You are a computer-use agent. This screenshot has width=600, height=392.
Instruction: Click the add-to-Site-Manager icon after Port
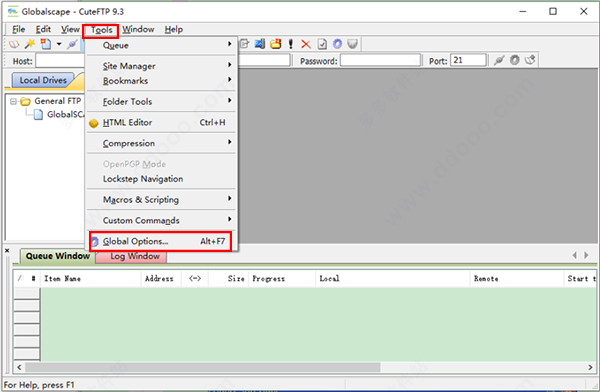tap(530, 60)
